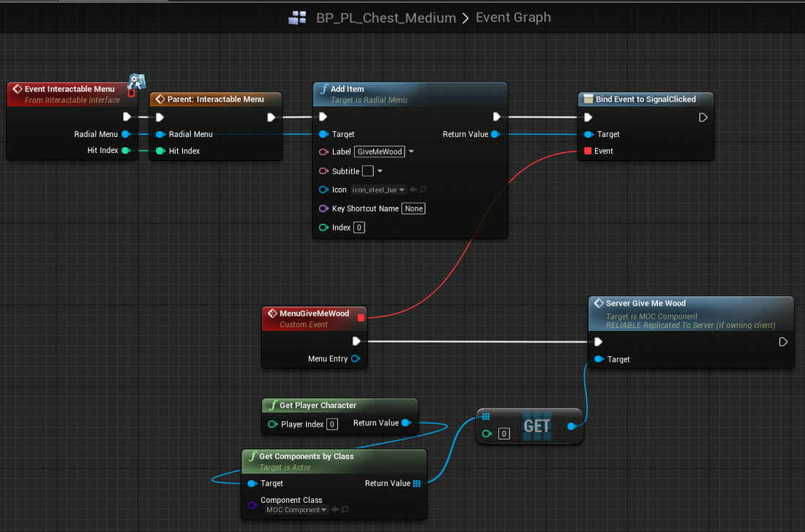Open the BP_PL_Chest_Medium breadcrumb
805x532 pixels.
coord(386,18)
